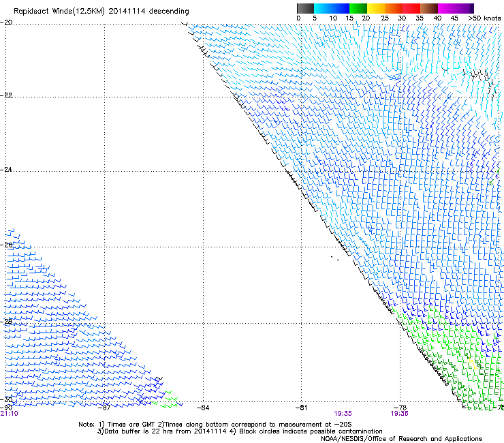Image resolution: width=504 pixels, height=443 pixels.
Task: Click the 'Rapidscat Winds(12.5KM)' title text
Action: [59, 12]
